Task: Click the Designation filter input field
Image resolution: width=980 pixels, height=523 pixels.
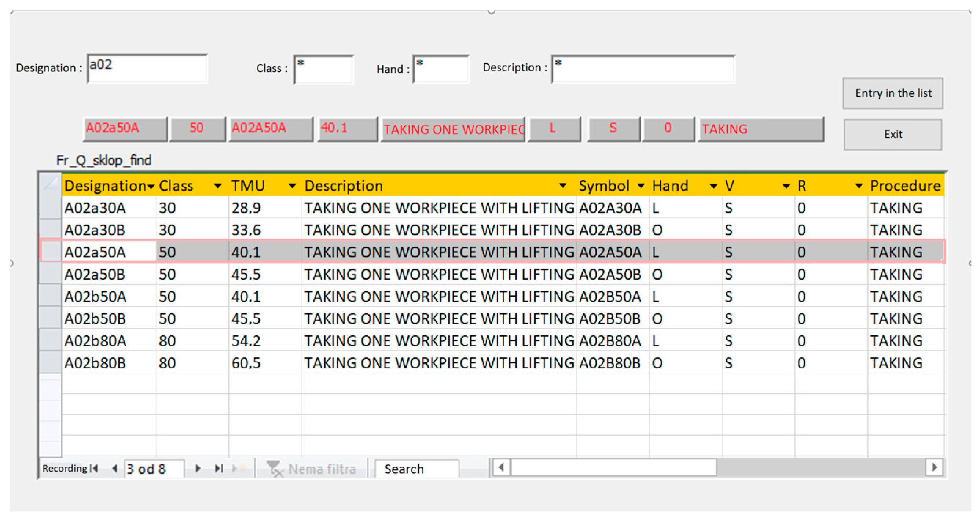Action: (147, 69)
